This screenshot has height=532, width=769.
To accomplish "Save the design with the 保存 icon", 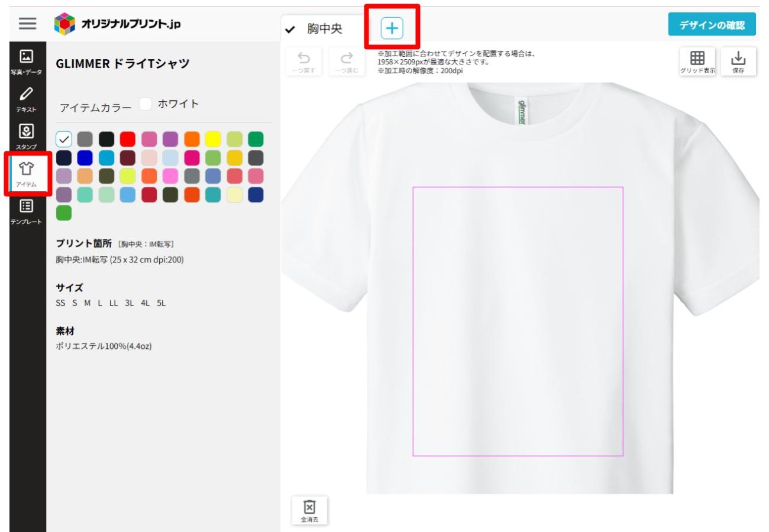I will pyautogui.click(x=738, y=62).
